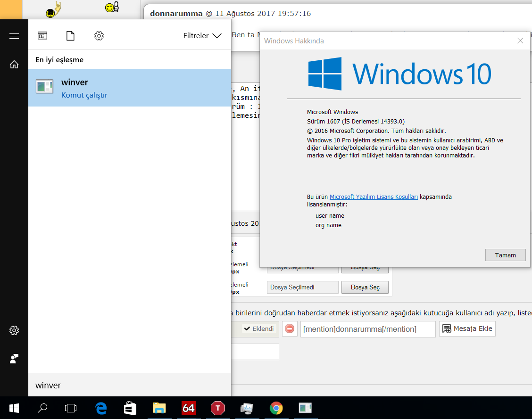The image size is (532, 419).
Task: Select the En iyi eşleşme heading
Action: 59,60
